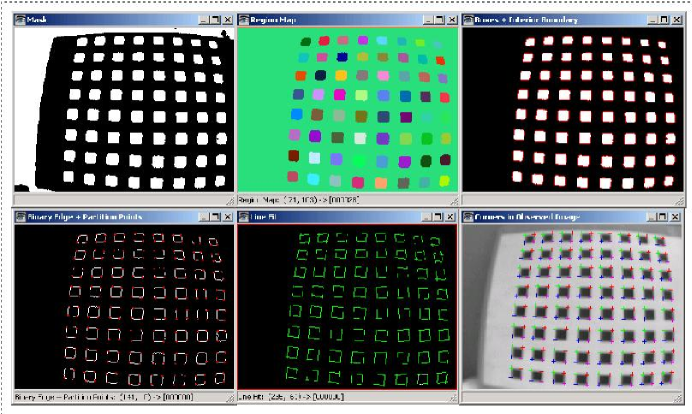Click the Mask window title icon
Screen dimensions: 692x414
click(x=20, y=20)
